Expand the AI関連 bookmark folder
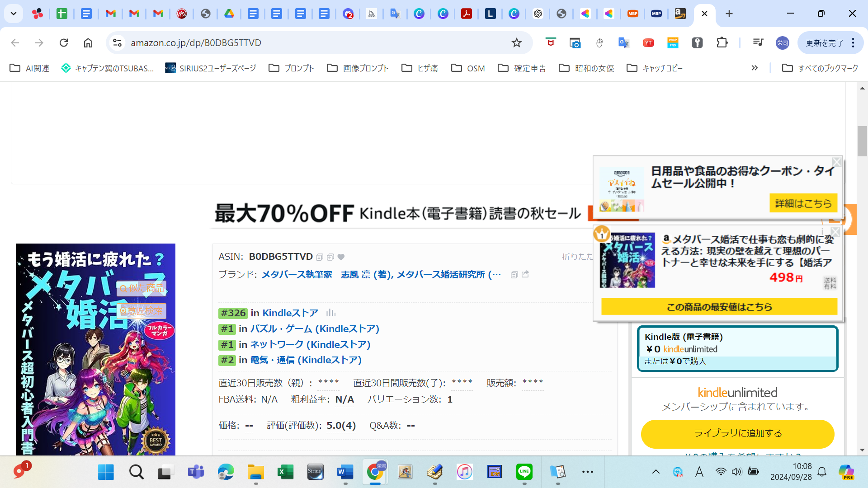This screenshot has width=868, height=488. pos(29,68)
